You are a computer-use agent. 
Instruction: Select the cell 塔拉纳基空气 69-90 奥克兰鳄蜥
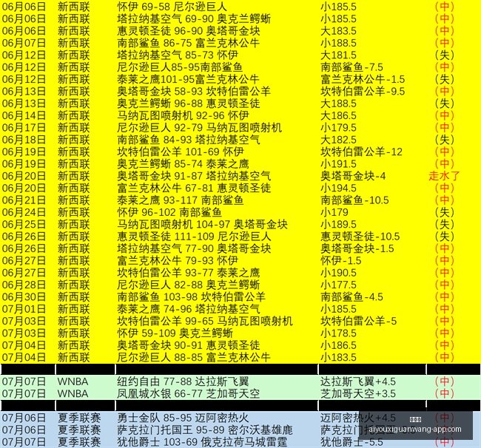click(194, 18)
